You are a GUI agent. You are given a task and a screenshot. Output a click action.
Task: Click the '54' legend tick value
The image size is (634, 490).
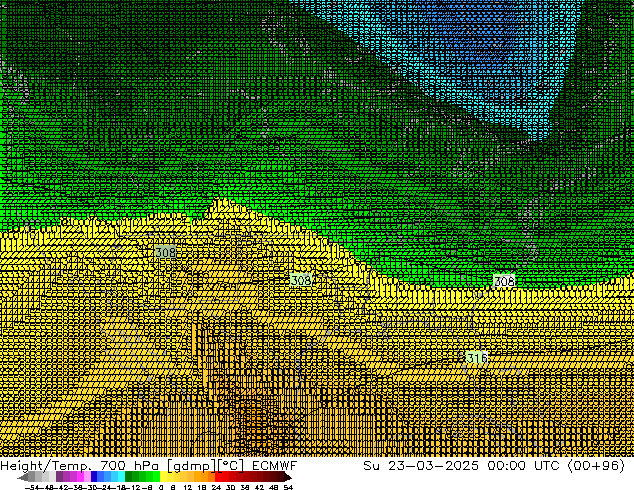tap(288, 488)
